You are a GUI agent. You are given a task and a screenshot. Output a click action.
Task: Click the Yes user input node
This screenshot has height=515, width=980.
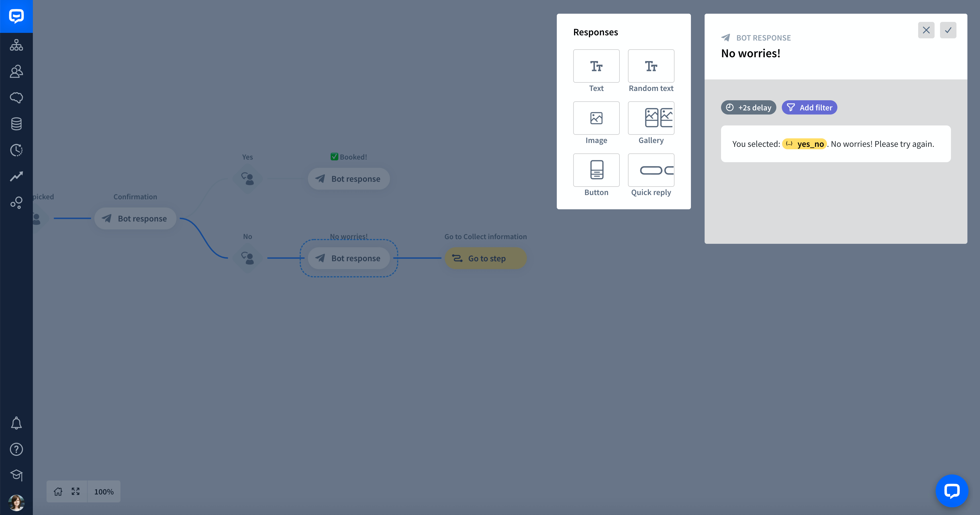click(x=248, y=179)
